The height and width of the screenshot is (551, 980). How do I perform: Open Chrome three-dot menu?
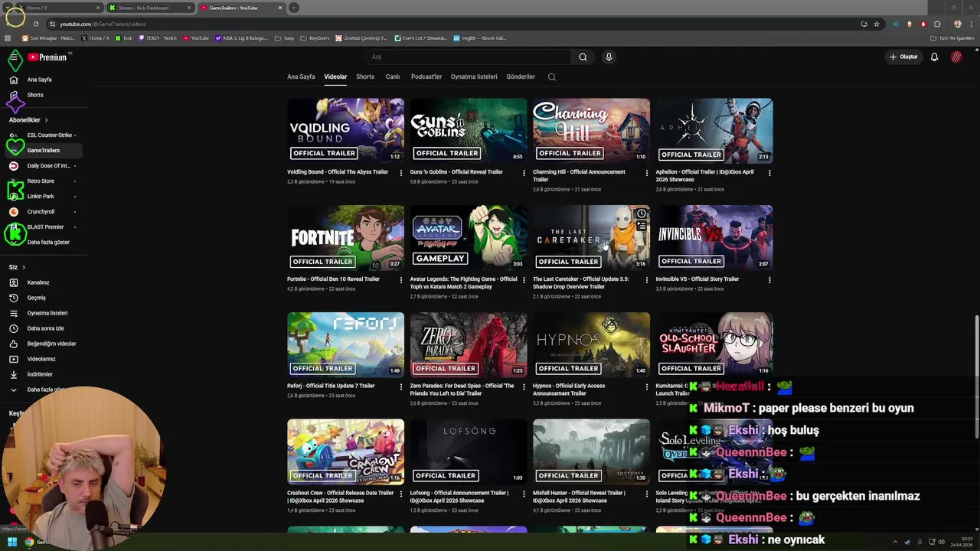click(971, 24)
